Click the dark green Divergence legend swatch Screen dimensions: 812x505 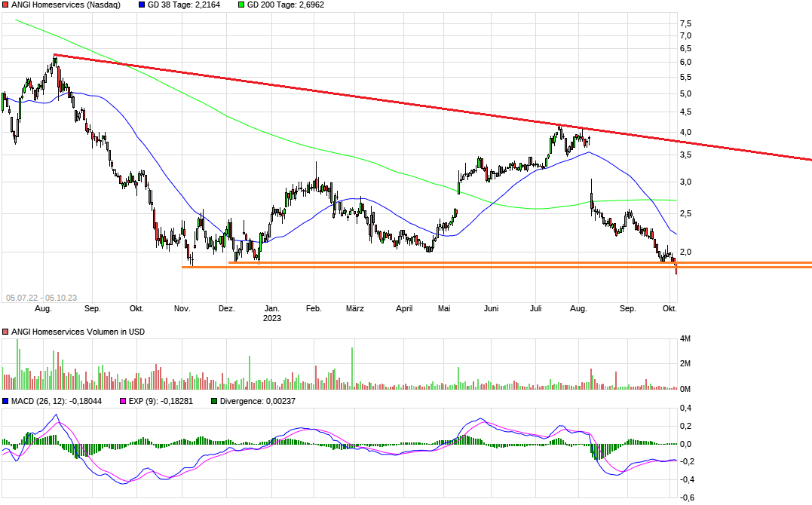pos(214,401)
